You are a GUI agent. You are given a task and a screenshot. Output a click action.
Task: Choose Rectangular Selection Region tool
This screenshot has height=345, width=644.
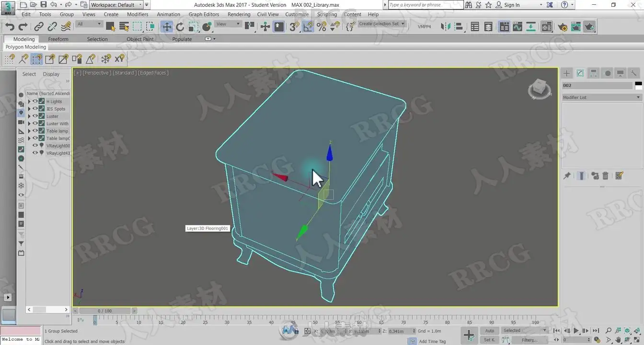coord(137,27)
